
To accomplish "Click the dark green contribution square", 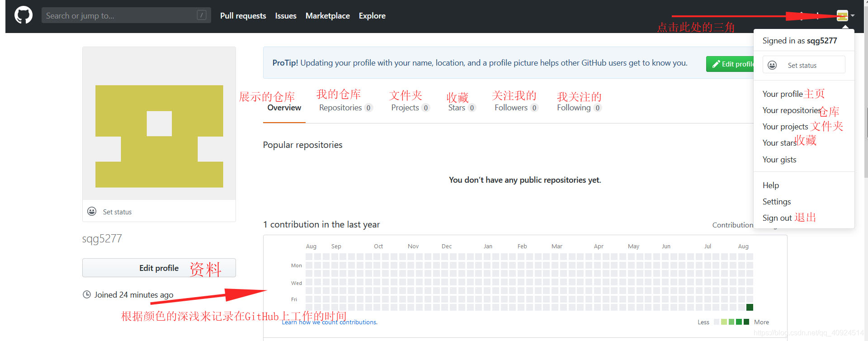I will pyautogui.click(x=750, y=307).
